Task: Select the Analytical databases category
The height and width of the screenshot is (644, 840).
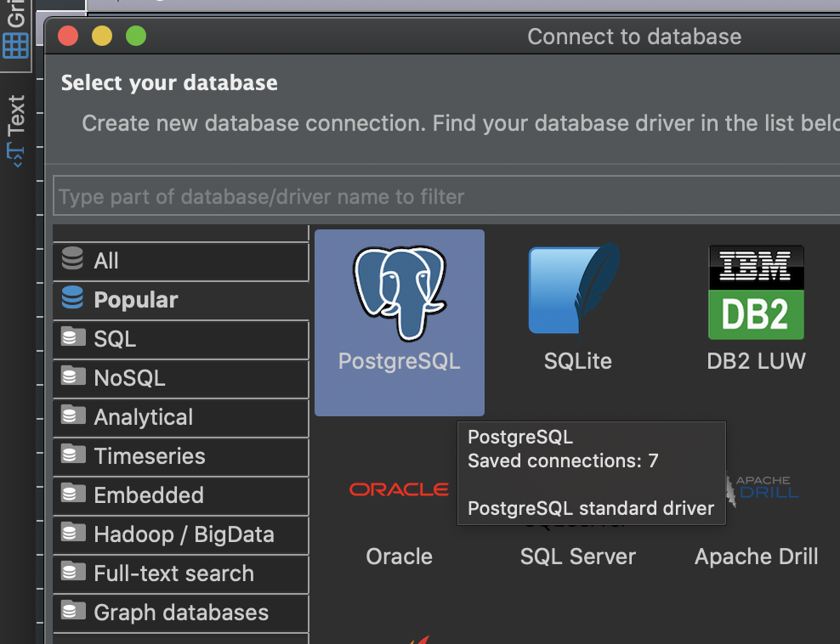Action: (x=181, y=417)
